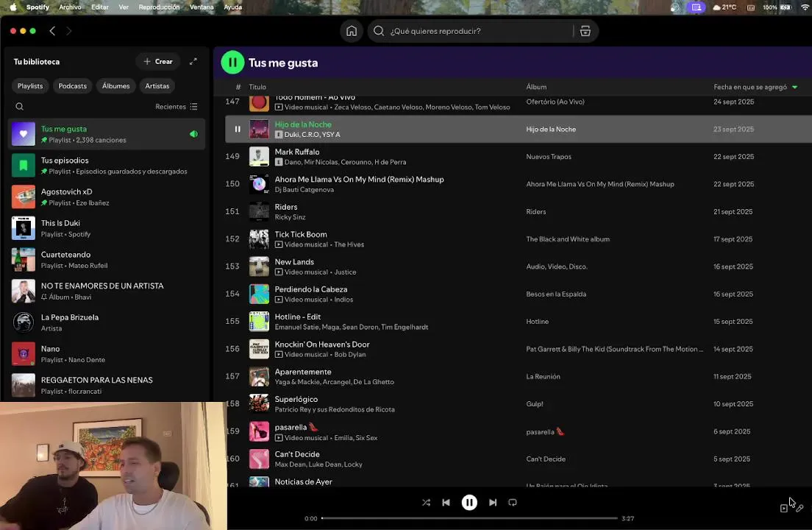This screenshot has width=812, height=530.
Task: Click artist link Bob Dylan
Action: [x=349, y=354]
